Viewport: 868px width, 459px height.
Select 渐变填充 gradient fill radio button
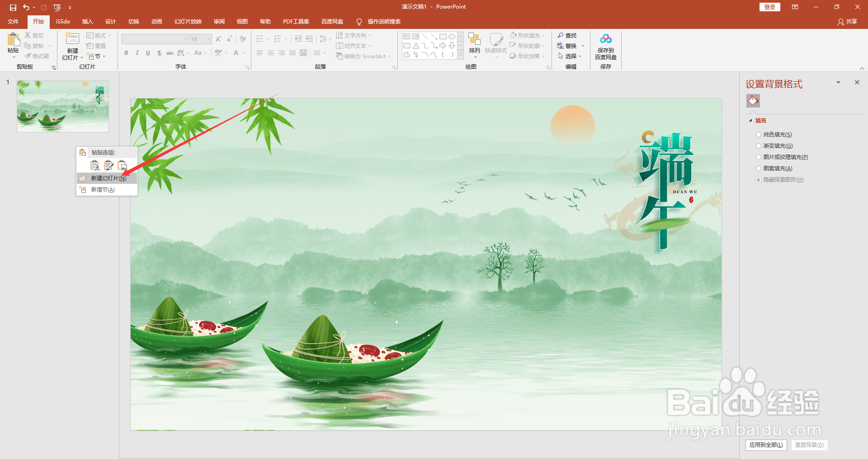pos(759,146)
